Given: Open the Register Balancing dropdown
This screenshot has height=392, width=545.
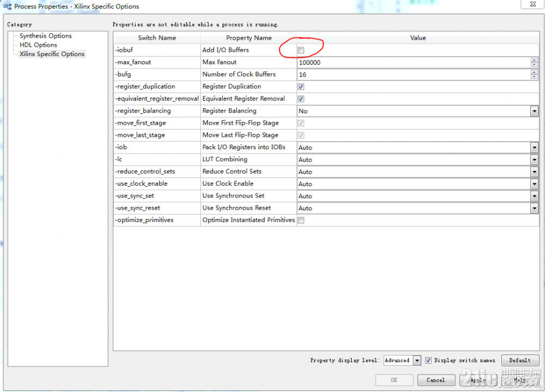Looking at the screenshot, I should [x=534, y=111].
